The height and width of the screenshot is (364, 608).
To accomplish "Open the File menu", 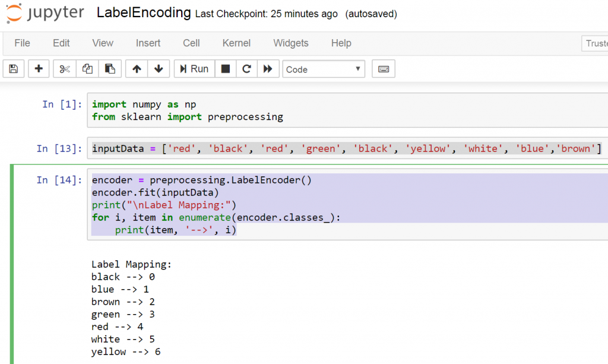I will click(22, 43).
